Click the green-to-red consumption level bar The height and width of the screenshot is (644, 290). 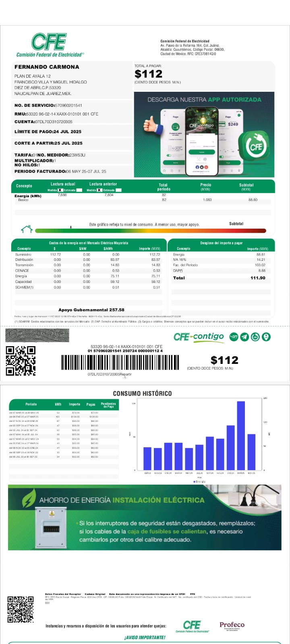point(150,231)
